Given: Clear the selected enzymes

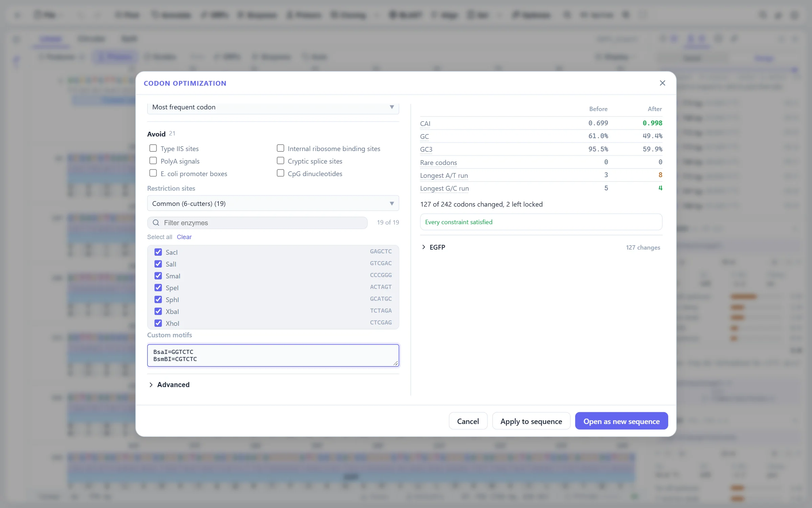Looking at the screenshot, I should (x=184, y=237).
